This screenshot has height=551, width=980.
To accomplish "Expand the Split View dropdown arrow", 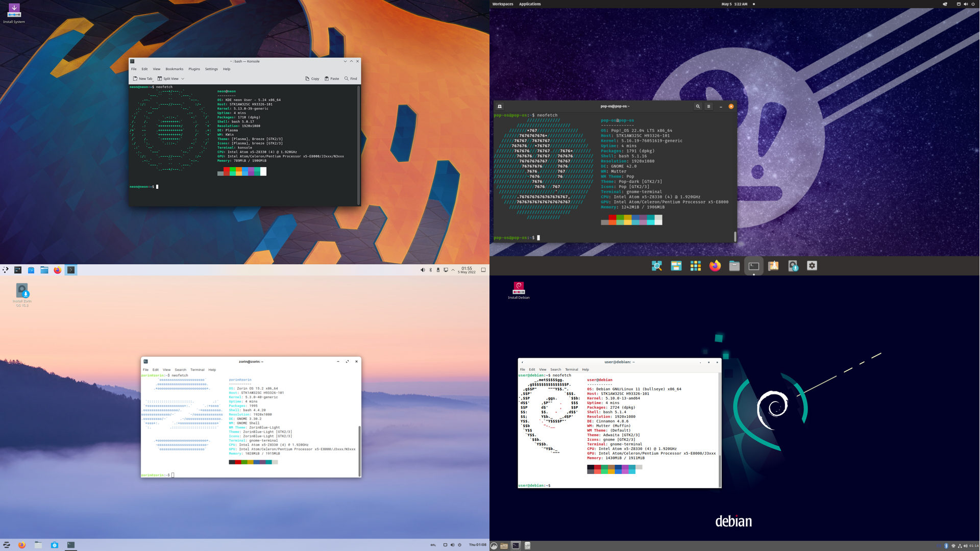I will 183,79.
